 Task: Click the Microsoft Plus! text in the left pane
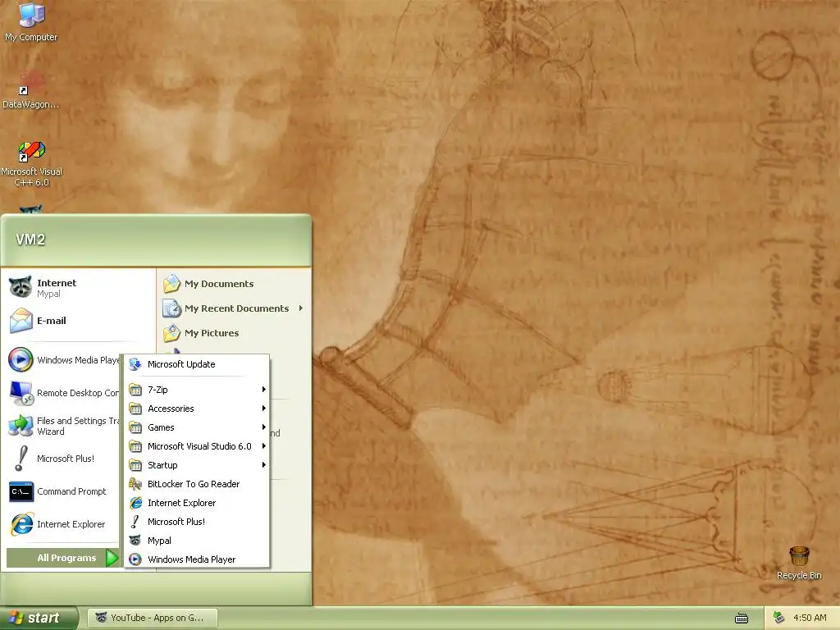[x=66, y=459]
